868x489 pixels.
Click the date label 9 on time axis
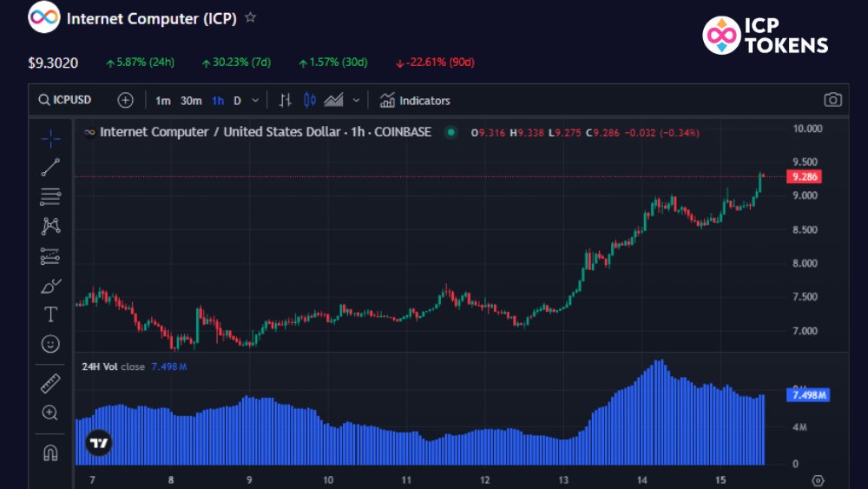click(x=250, y=480)
